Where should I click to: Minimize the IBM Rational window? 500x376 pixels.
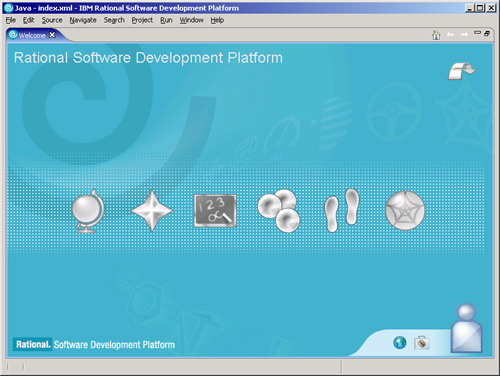[x=469, y=8]
